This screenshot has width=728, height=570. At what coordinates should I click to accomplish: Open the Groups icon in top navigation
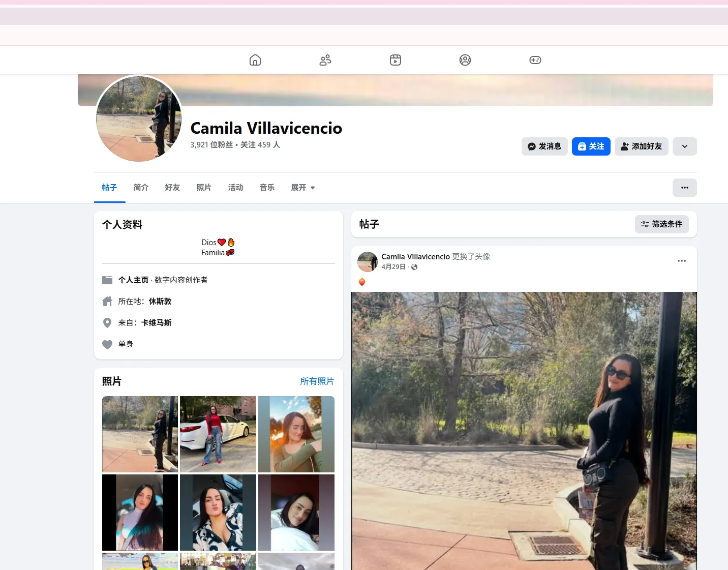pos(465,59)
